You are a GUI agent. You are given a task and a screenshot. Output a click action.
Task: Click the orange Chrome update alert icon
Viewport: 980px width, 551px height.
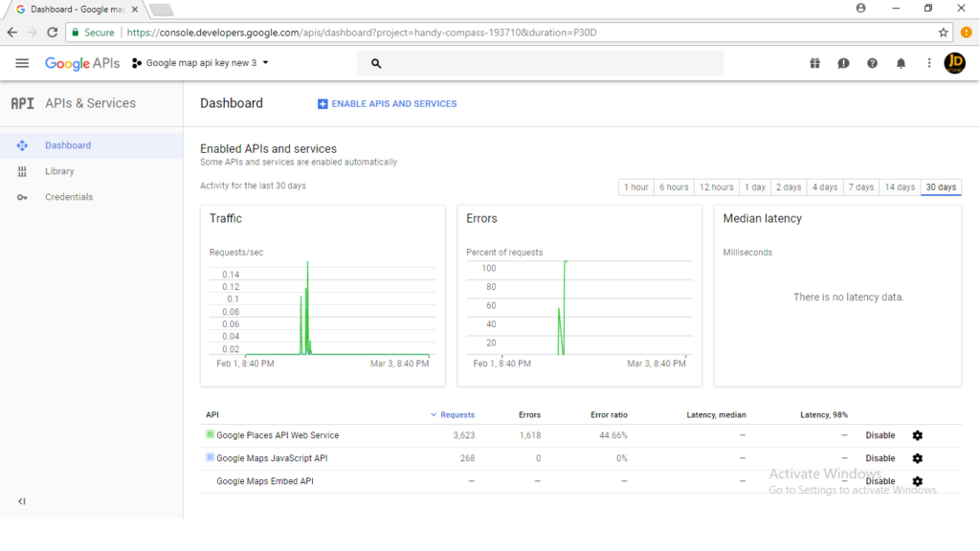[967, 33]
